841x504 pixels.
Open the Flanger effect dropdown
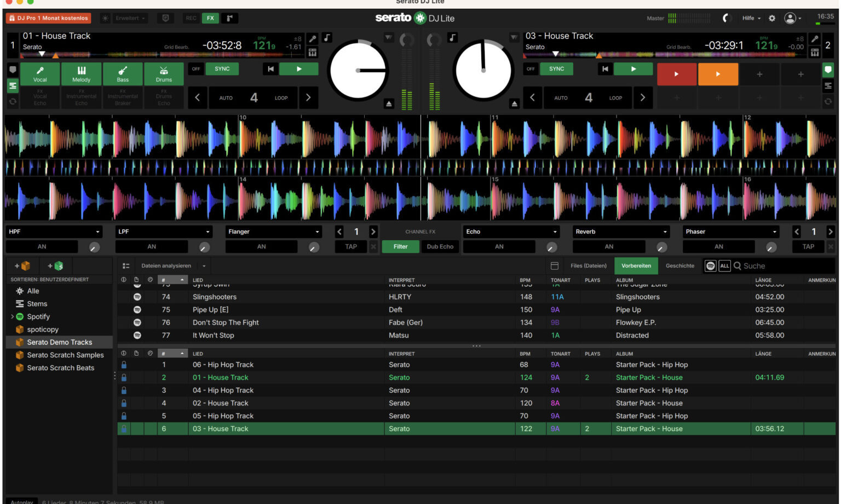[x=273, y=231]
